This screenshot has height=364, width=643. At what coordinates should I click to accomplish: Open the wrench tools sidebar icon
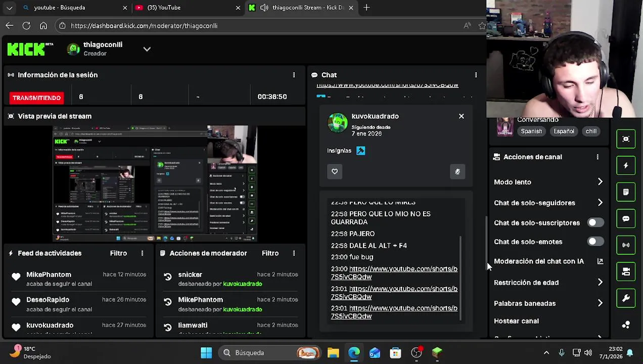coord(626,298)
